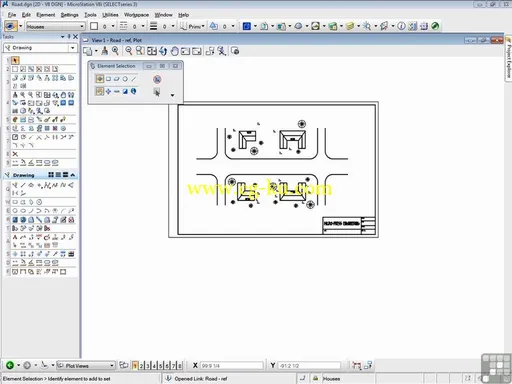Click Select All mode icon in Element Selection

133,91
